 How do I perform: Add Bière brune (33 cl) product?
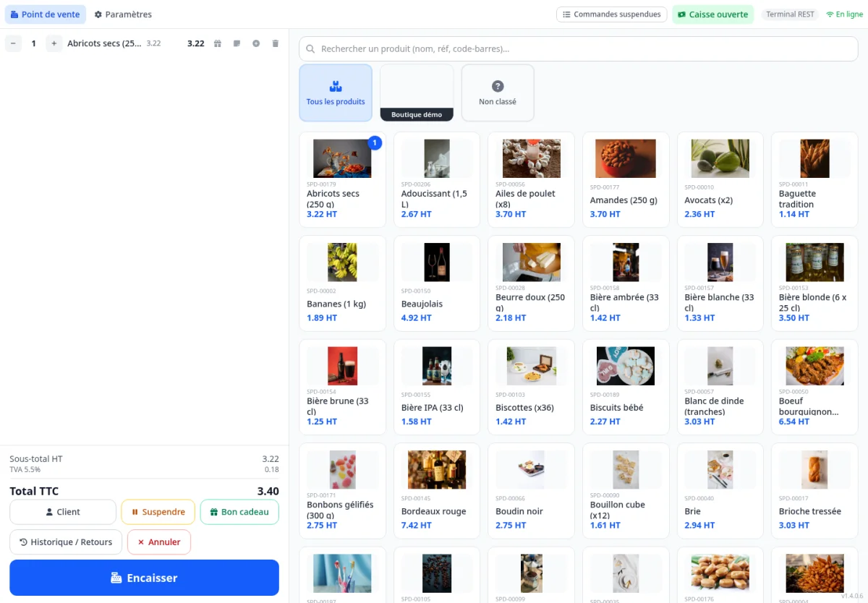tap(342, 387)
